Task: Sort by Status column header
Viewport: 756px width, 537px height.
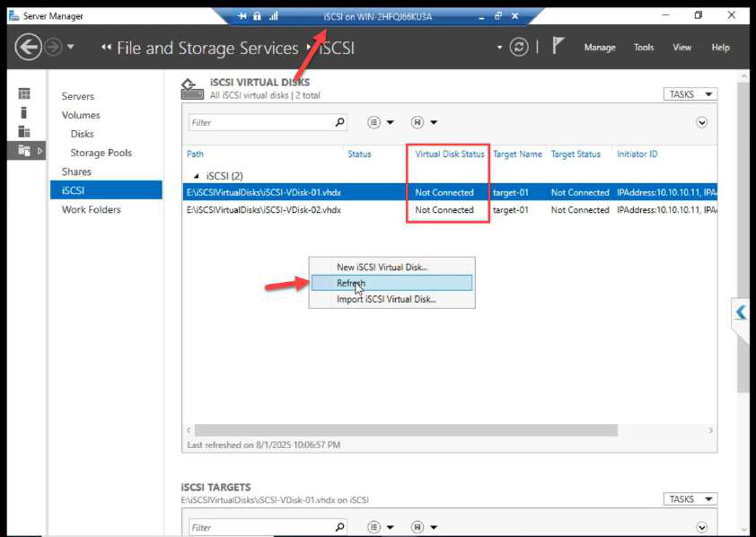Action: (x=359, y=154)
